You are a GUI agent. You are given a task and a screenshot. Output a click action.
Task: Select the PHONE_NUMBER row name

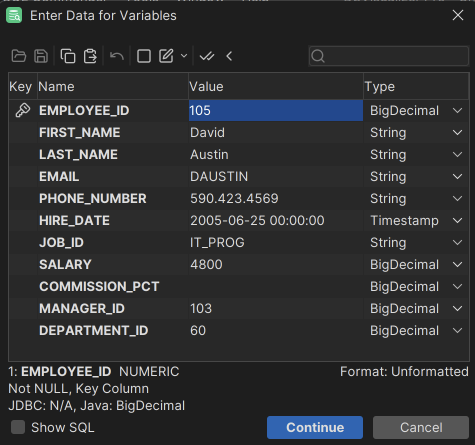(x=93, y=198)
